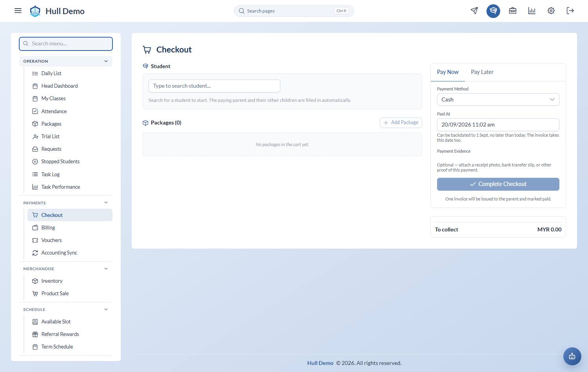Select the Pay Now tab
Screen dimensions: 588x372
click(x=448, y=72)
